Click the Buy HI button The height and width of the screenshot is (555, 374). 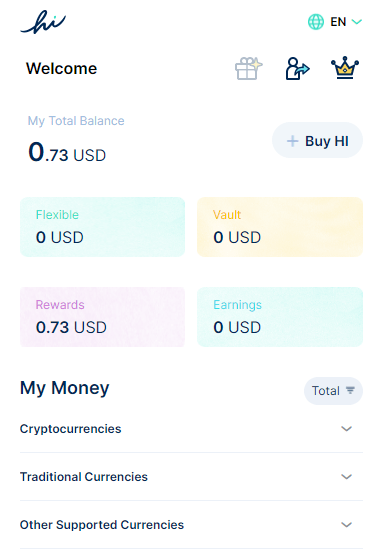point(317,141)
